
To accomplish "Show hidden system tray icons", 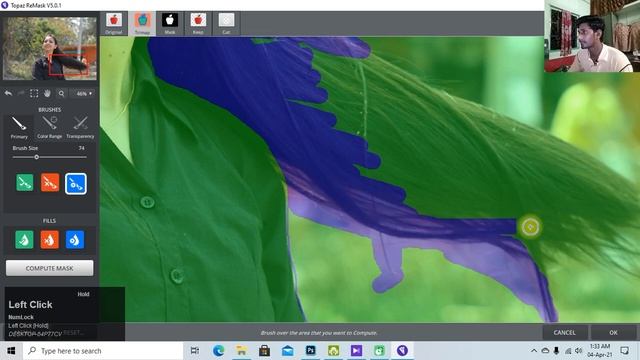I will coord(534,351).
